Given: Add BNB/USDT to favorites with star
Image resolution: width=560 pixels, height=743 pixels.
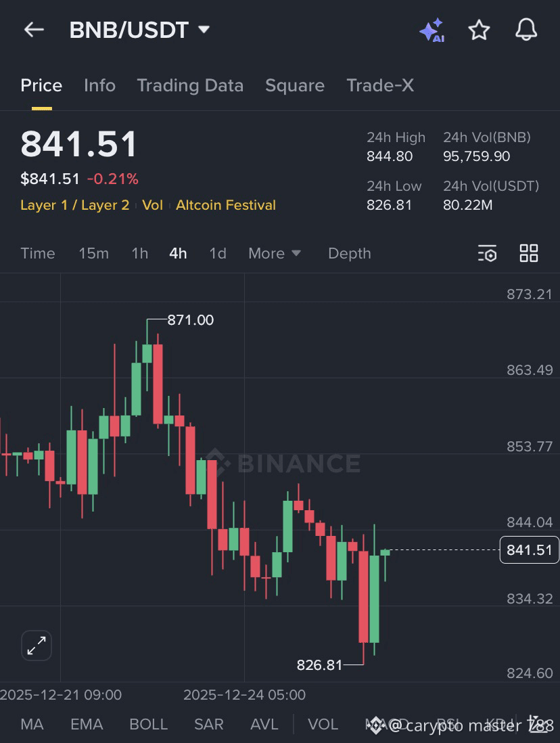Looking at the screenshot, I should pos(479,30).
